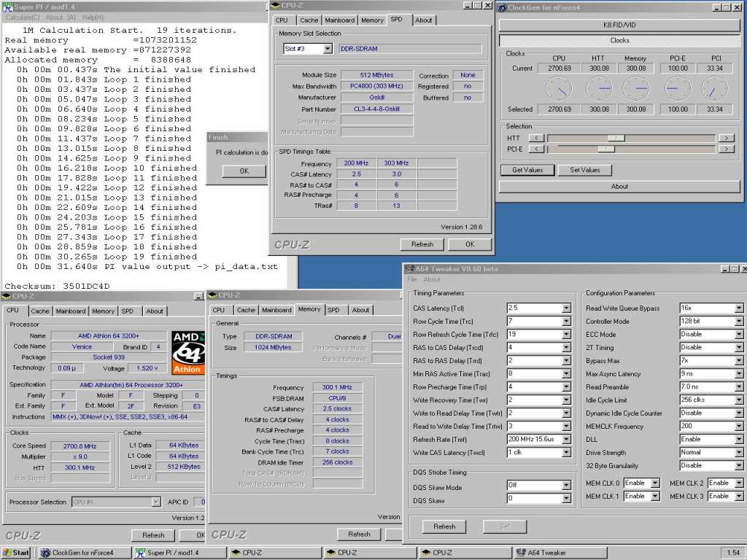Click Refresh in processor CPU-Z window
This screenshot has width=747, height=560.
coord(153,535)
